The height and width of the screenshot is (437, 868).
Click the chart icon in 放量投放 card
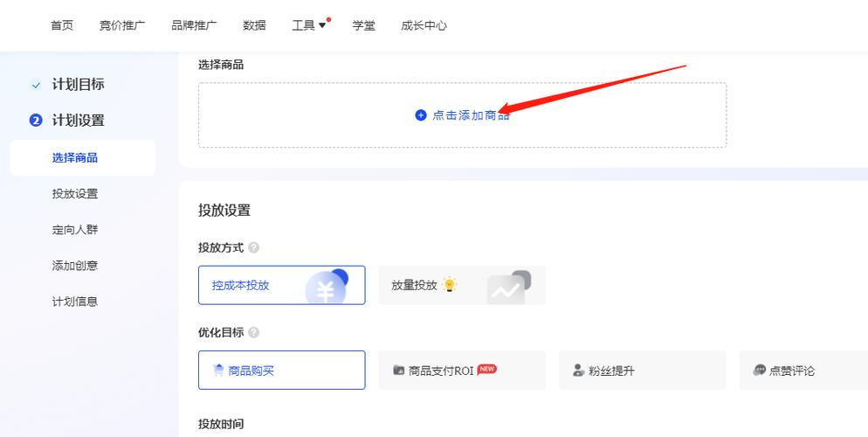[509, 287]
